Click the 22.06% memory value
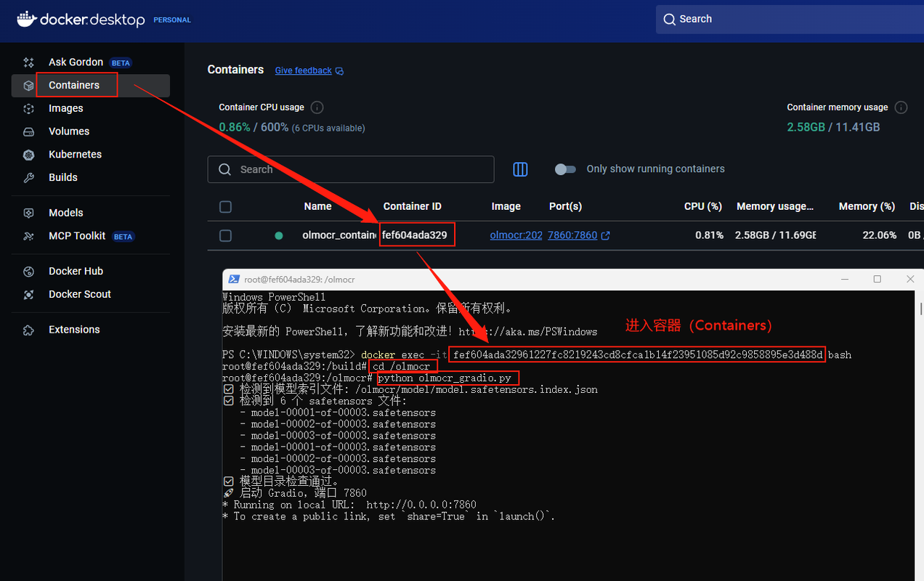 pyautogui.click(x=879, y=235)
